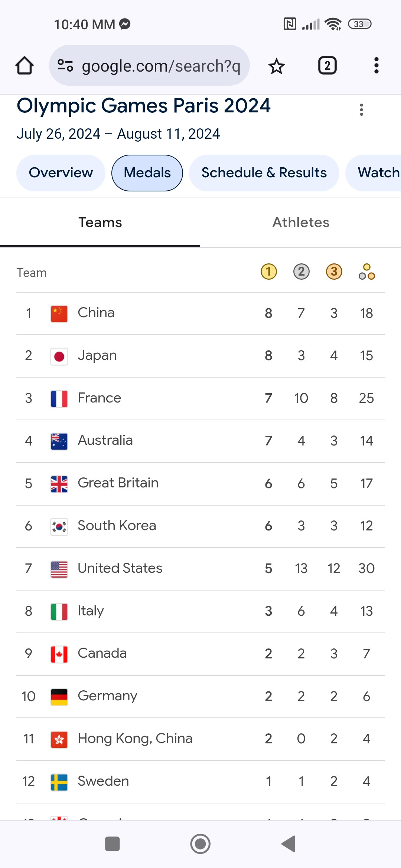
Task: Switch to the Athletes tab
Action: pos(301,223)
